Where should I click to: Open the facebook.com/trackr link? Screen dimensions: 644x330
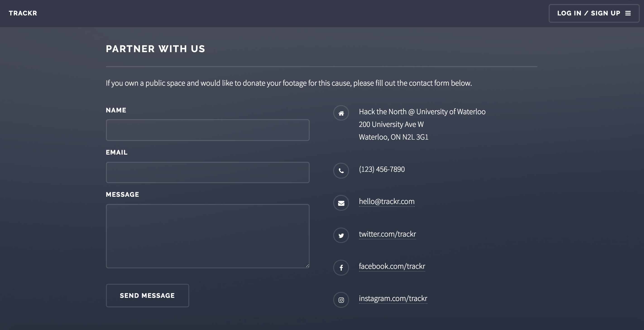[392, 266]
